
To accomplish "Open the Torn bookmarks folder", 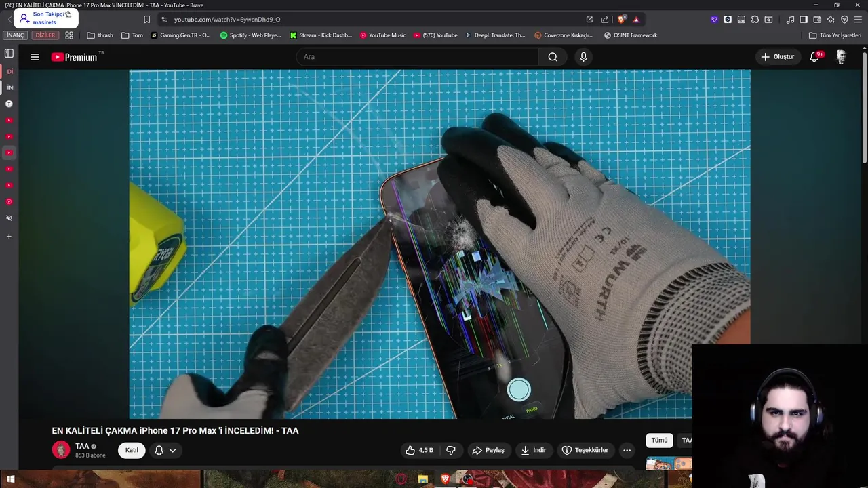I will (132, 35).
